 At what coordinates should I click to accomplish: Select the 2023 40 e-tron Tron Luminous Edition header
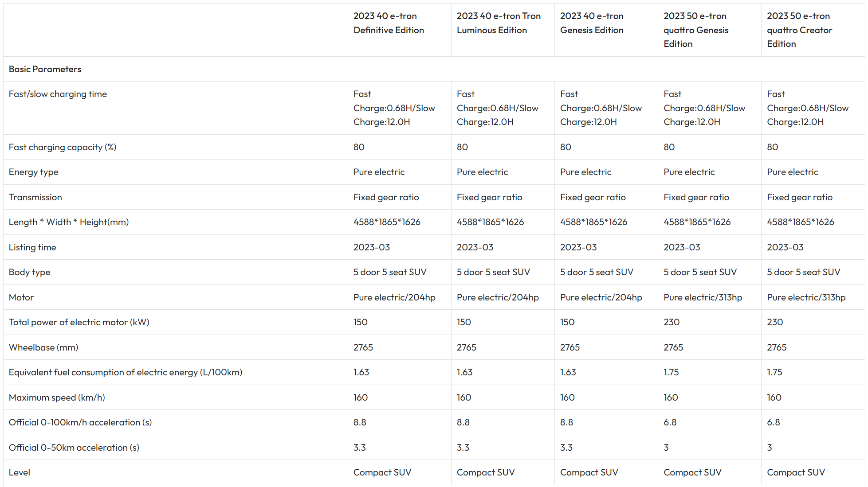coord(499,23)
